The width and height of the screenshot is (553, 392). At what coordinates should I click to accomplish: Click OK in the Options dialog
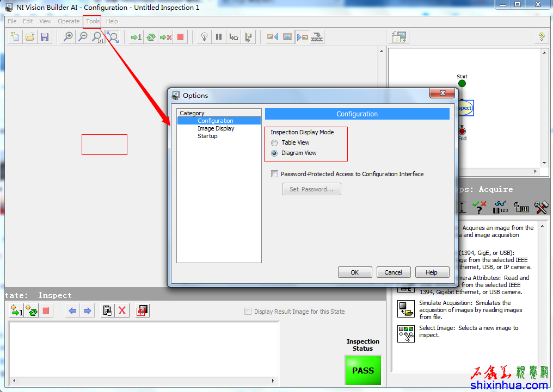pyautogui.click(x=355, y=272)
